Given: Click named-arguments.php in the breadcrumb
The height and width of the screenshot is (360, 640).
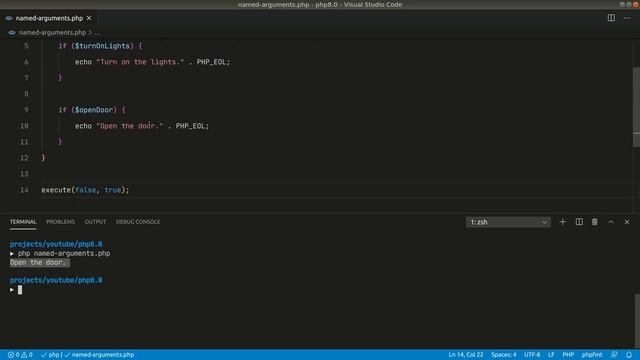Looking at the screenshot, I should pos(52,33).
